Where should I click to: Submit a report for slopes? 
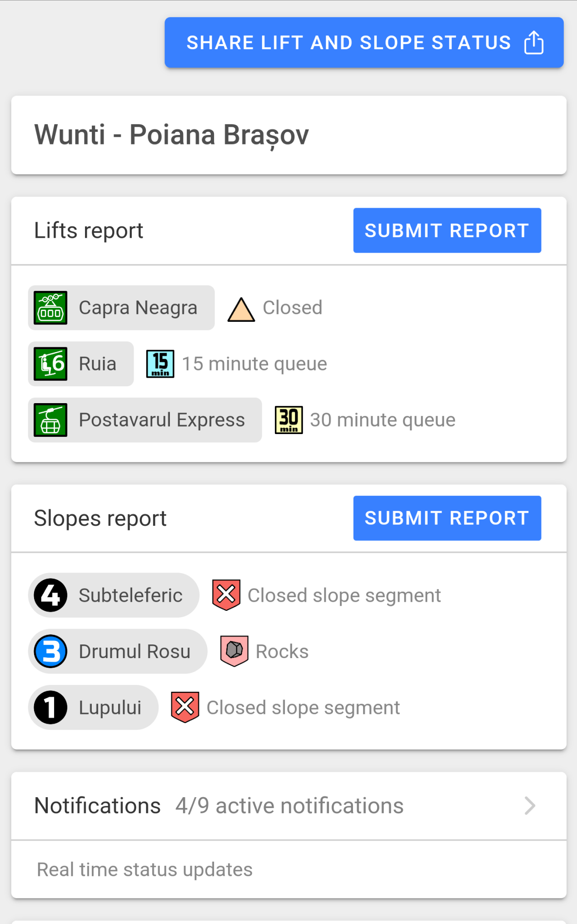447,518
